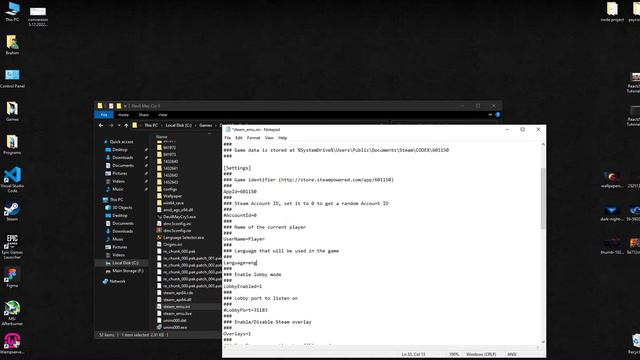
Task: Switch to Explorer Share ribbon tab
Action: click(144, 115)
